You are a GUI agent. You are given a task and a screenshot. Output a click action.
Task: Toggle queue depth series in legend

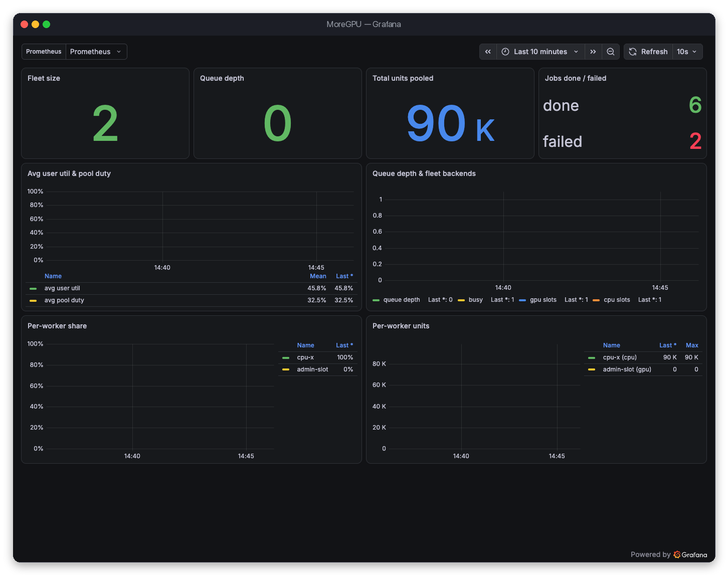402,300
